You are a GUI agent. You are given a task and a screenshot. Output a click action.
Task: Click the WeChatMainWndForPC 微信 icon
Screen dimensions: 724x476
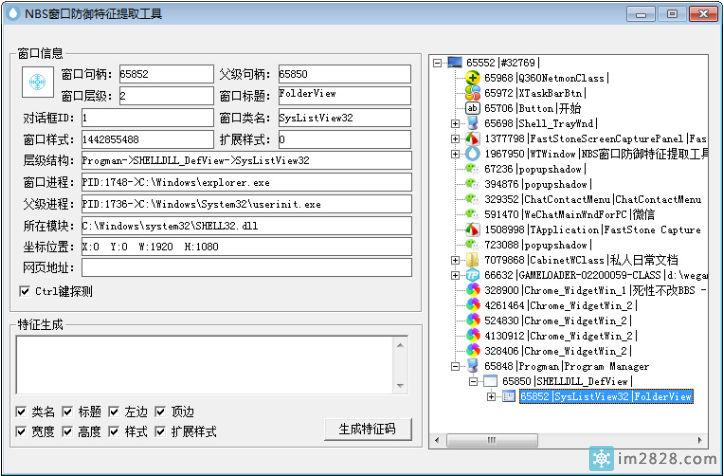[473, 214]
